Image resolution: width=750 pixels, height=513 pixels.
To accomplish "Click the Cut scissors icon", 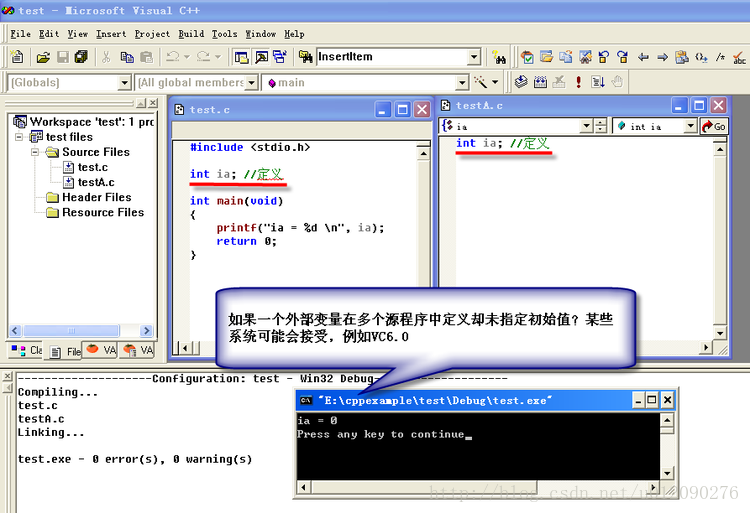I will click(x=106, y=57).
